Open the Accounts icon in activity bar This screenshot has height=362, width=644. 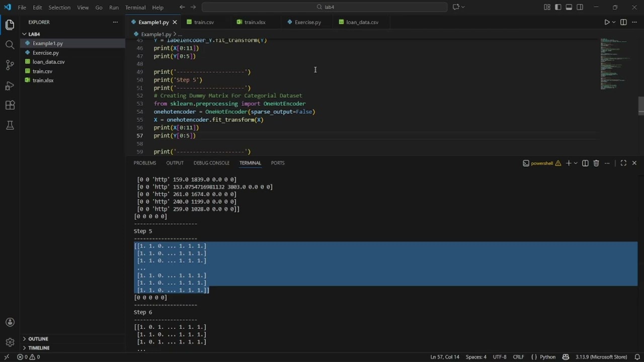(x=10, y=322)
